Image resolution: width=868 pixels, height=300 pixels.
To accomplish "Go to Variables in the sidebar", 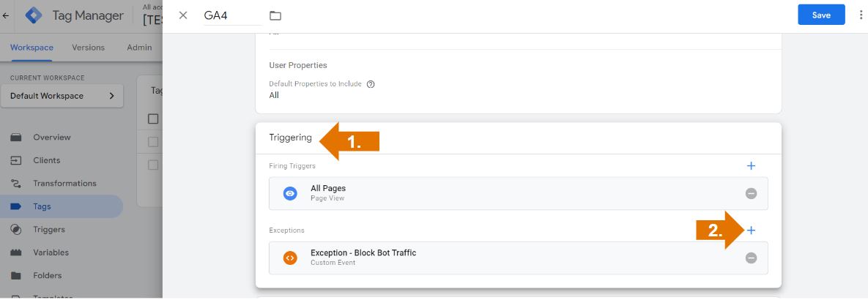I will pos(51,252).
